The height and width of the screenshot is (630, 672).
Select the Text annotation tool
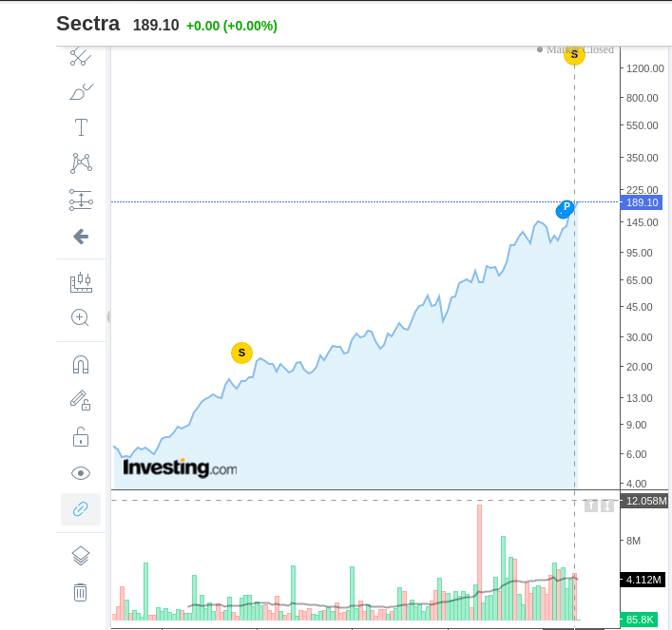(x=81, y=127)
